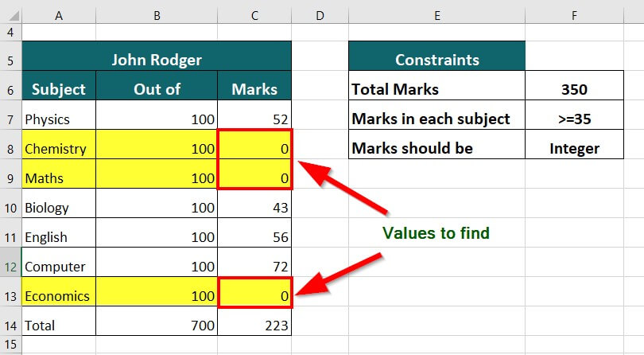Select English marks value 56

tap(254, 232)
